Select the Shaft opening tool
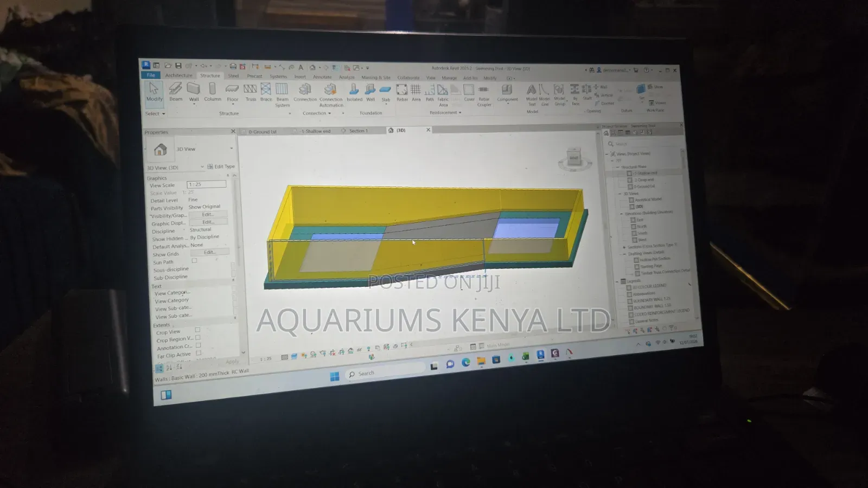Viewport: 868px width, 488px height. pyautogui.click(x=587, y=92)
